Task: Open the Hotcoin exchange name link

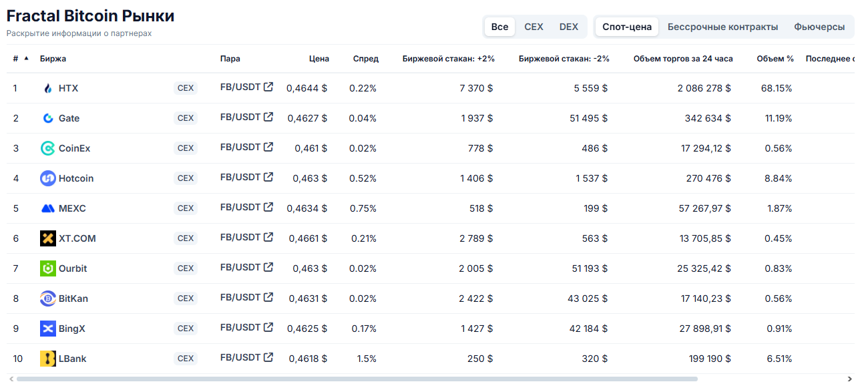Action: pyautogui.click(x=76, y=178)
